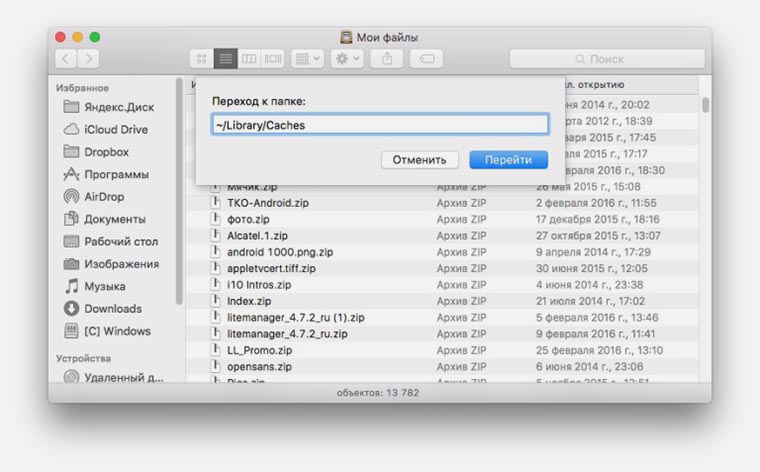Click the folder path text field
Image resolution: width=760 pixels, height=472 pixels.
point(380,125)
